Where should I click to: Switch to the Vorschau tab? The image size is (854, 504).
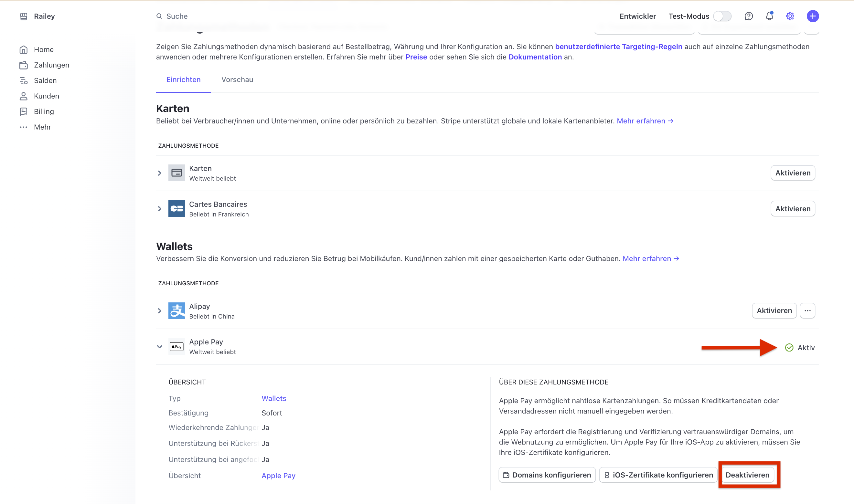[238, 80]
